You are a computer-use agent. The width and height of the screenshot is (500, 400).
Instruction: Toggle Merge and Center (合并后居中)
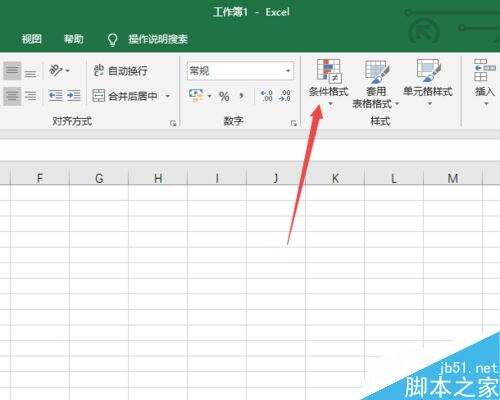click(x=125, y=96)
